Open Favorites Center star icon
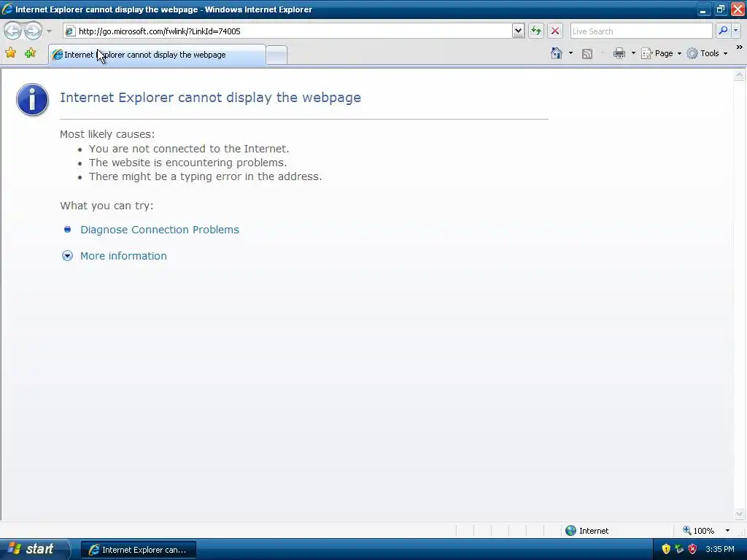 point(10,53)
